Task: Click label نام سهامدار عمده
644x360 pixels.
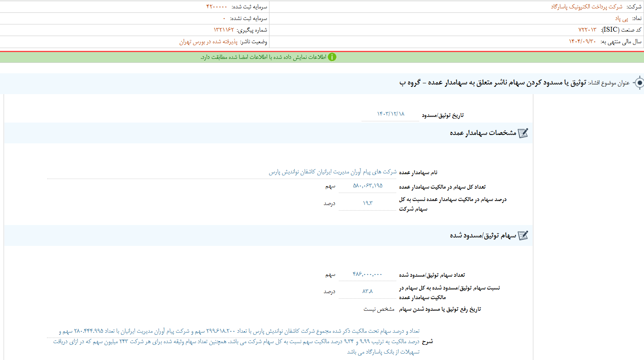Action: 418,172
